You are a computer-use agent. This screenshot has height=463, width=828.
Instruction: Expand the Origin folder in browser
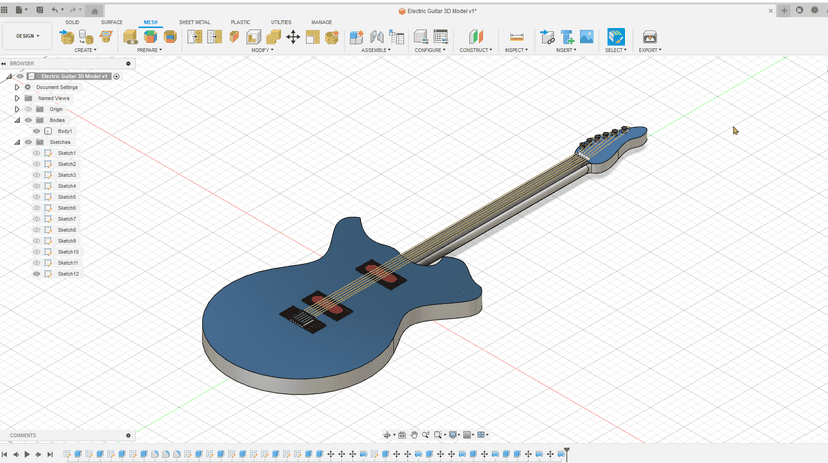point(17,109)
